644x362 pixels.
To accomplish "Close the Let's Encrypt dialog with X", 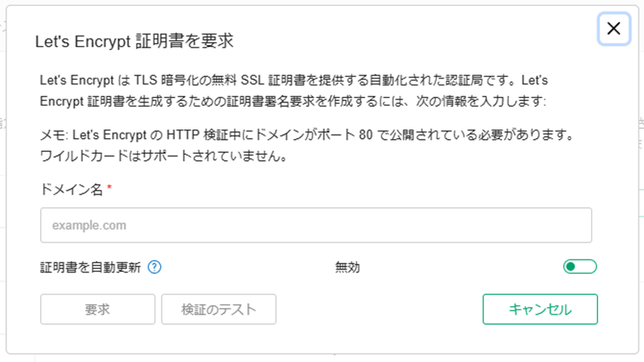I will click(613, 28).
